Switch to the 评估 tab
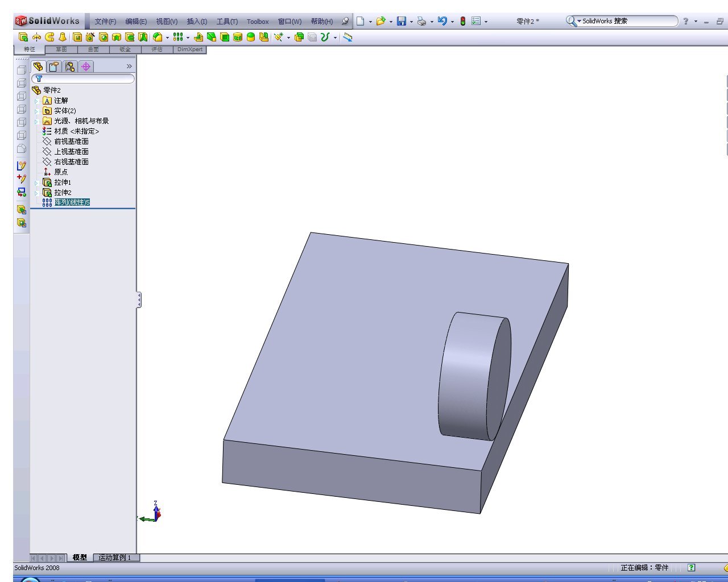The image size is (728, 582). 156,49
